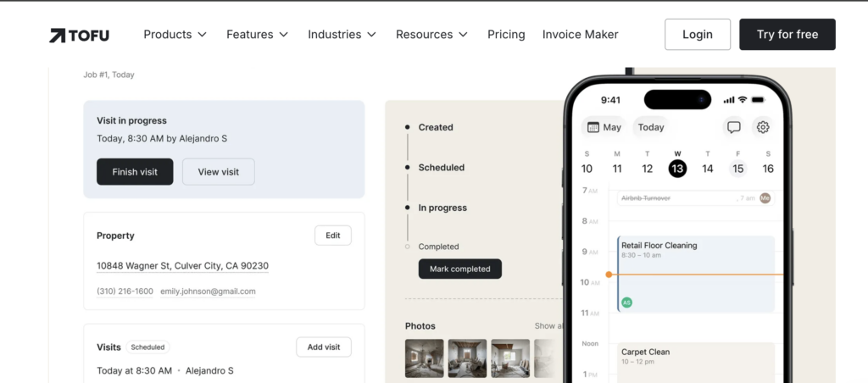This screenshot has height=383, width=868.
Task: Click the TOFU logo
Action: pyautogui.click(x=79, y=35)
